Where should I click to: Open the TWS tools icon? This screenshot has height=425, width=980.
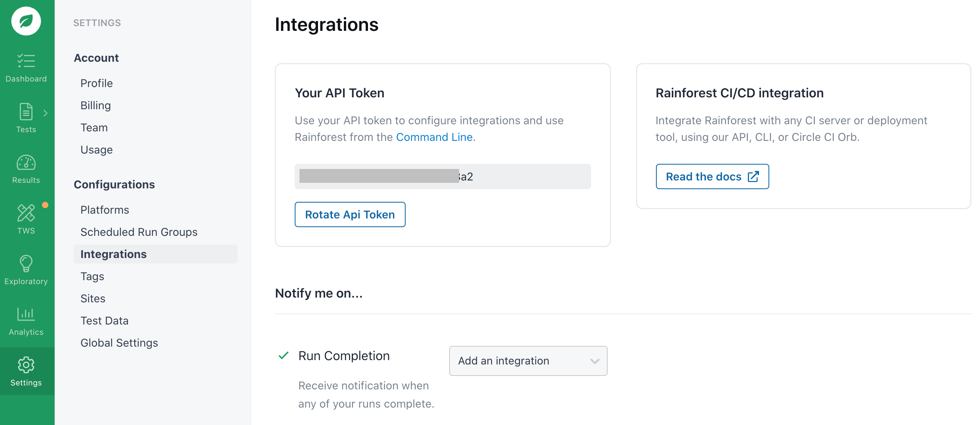click(26, 213)
